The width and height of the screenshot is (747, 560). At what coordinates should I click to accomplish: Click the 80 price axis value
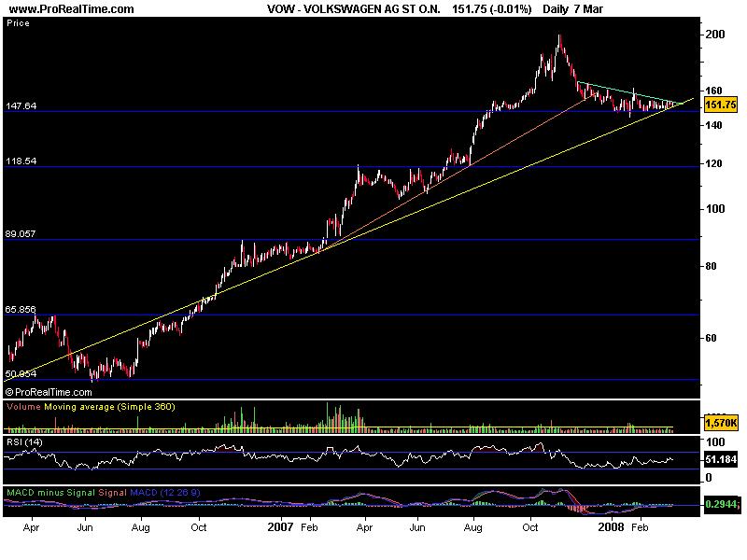[x=711, y=267]
